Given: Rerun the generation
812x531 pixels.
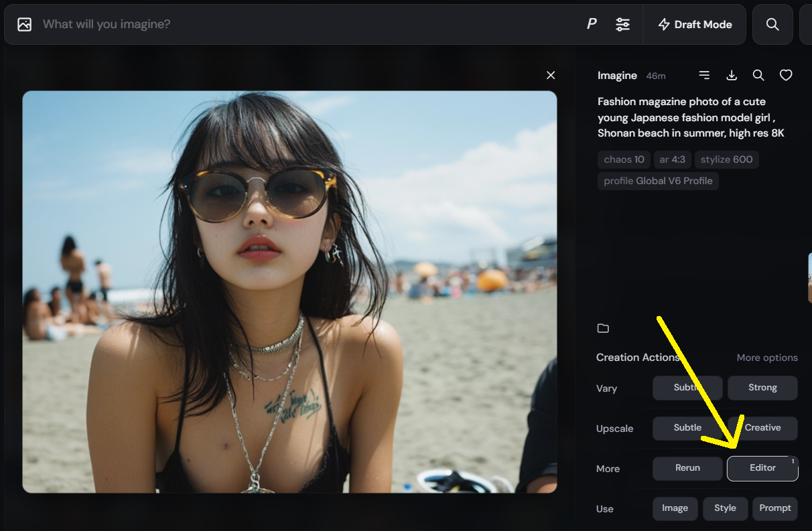Looking at the screenshot, I should [x=687, y=468].
